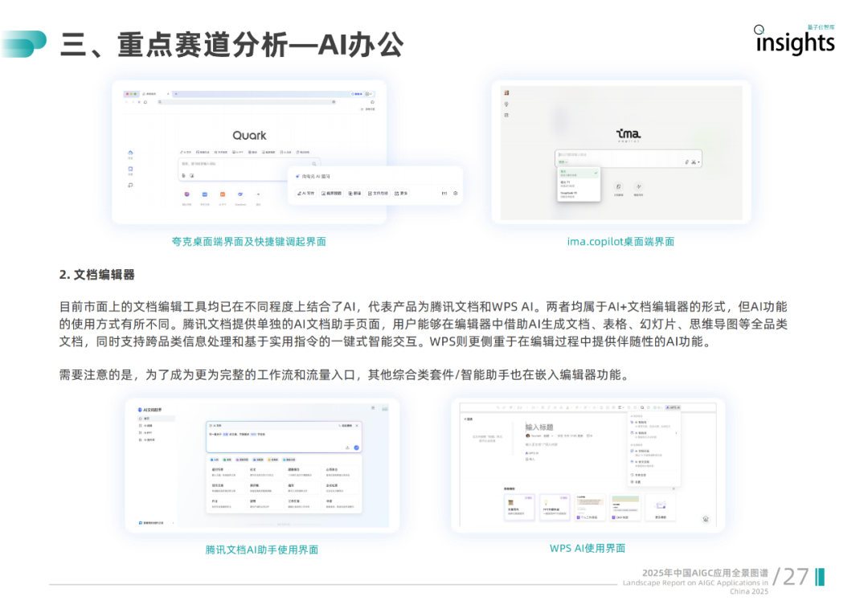Image resolution: width=868 pixels, height=613 pixels.
Task: Click the keyboard icon in Quark AI popup
Action: coord(444,193)
